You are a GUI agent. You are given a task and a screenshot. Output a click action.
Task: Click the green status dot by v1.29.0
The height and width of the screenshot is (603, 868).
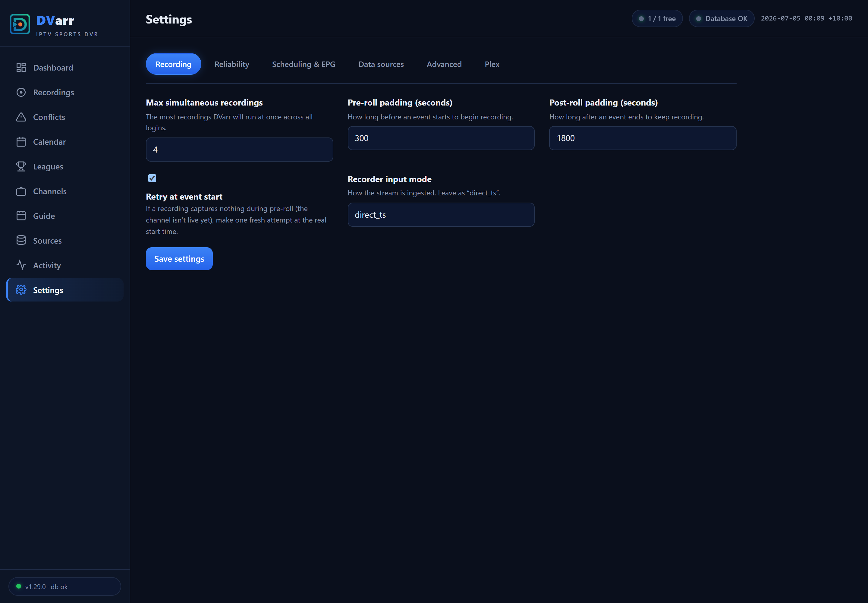tap(18, 586)
